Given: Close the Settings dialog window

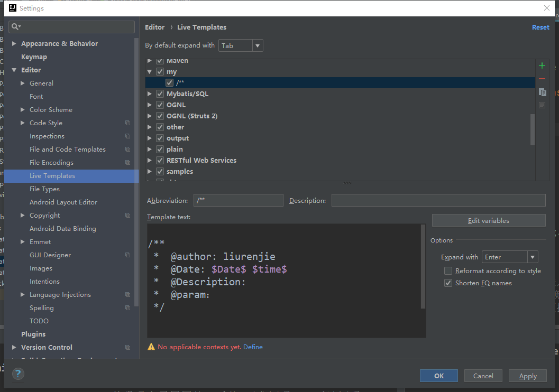Looking at the screenshot, I should pyautogui.click(x=546, y=8).
